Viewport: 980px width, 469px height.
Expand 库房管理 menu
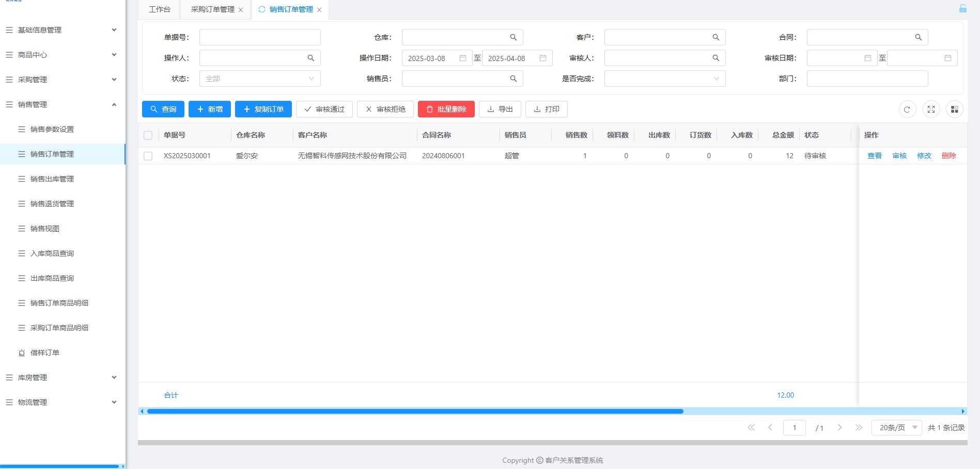click(63, 377)
